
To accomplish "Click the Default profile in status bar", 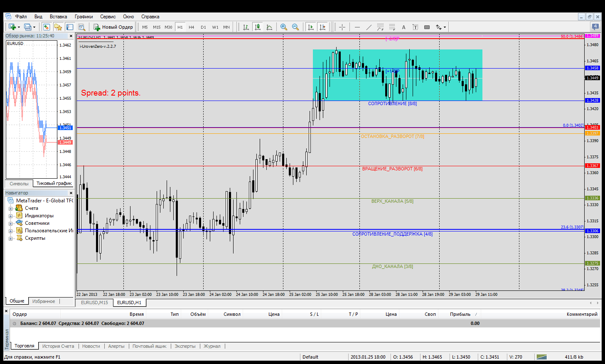I will pos(310,357).
